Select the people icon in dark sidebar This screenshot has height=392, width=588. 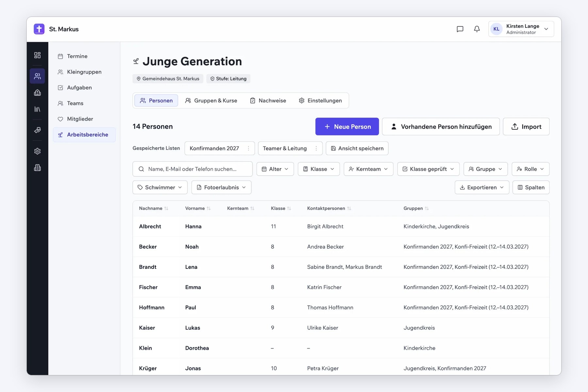[x=37, y=76]
